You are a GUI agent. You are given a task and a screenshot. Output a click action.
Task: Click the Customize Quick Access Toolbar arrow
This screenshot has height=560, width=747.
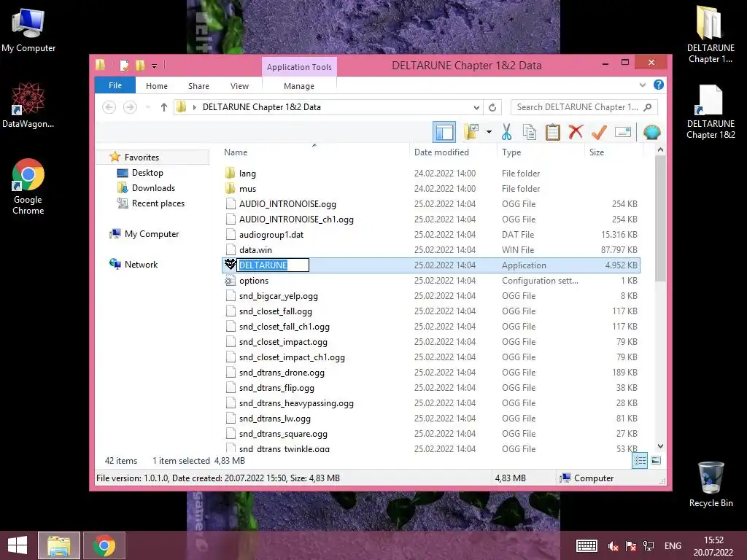(154, 66)
